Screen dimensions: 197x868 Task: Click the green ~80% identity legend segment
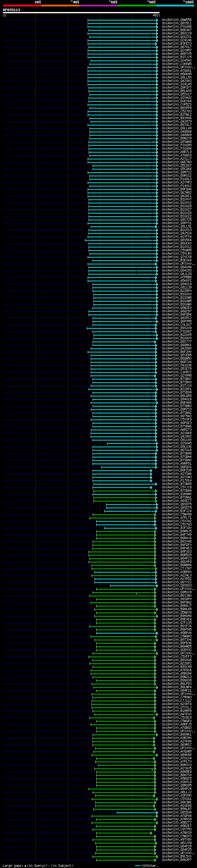point(137,6)
